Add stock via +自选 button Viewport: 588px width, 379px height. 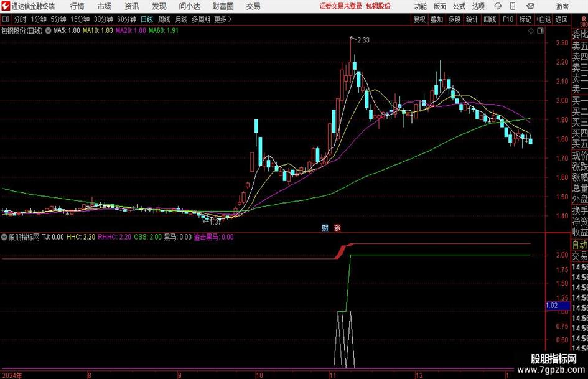point(544,19)
